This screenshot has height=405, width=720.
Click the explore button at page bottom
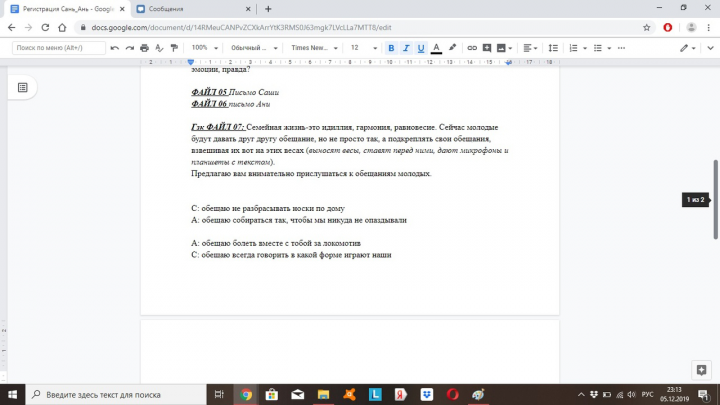point(701,370)
